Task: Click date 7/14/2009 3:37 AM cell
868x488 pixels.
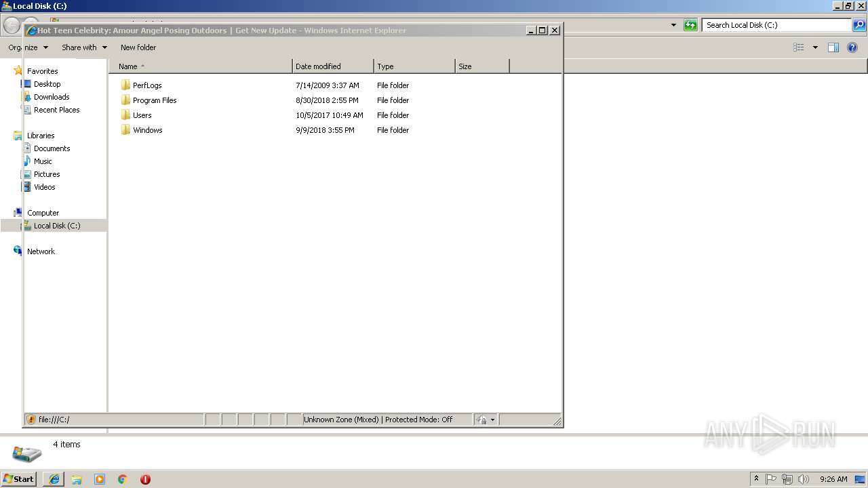Action: pos(328,85)
